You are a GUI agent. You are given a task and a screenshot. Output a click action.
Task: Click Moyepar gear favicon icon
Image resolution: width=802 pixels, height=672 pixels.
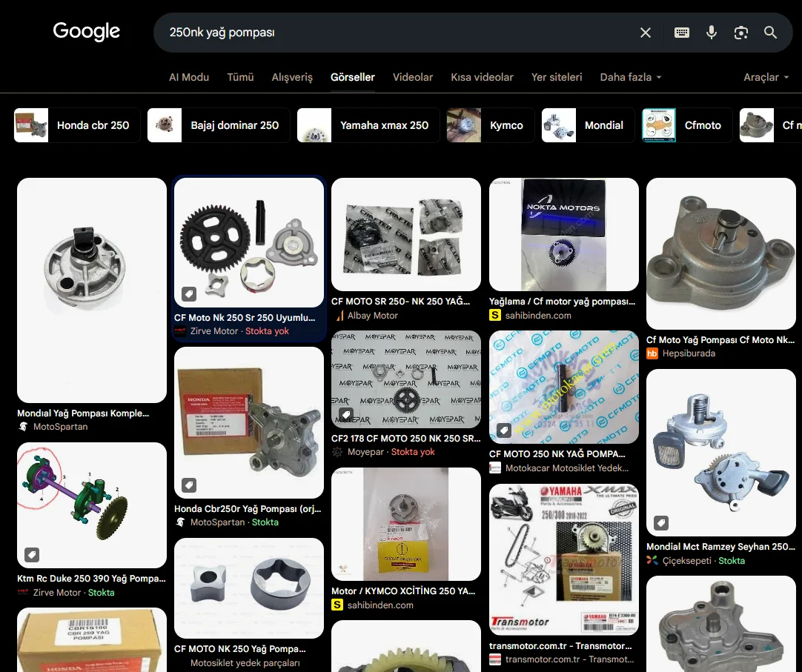tap(337, 452)
